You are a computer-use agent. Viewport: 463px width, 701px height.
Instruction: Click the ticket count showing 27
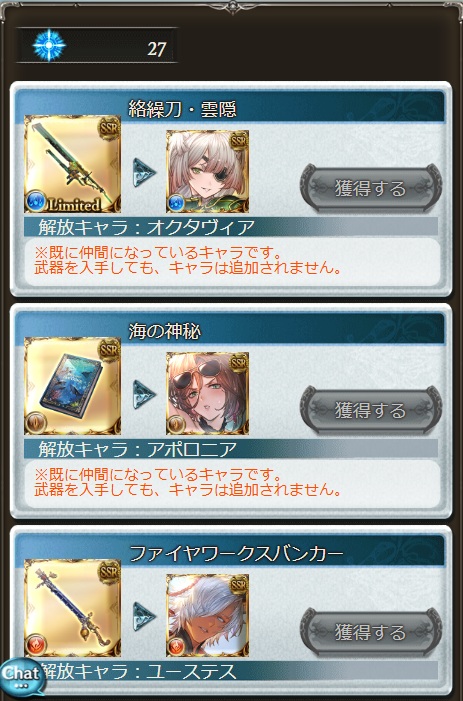click(x=157, y=49)
